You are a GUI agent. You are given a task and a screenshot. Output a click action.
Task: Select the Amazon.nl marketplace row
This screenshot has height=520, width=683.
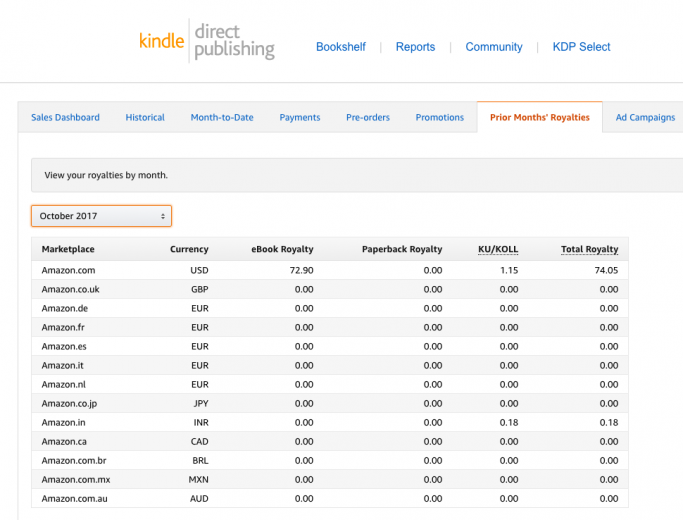point(330,385)
